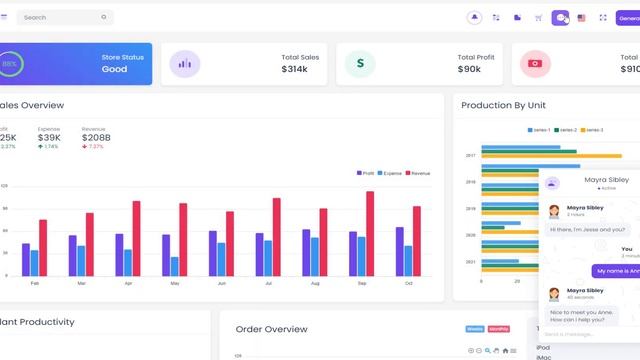
Task: Click the home reset zoom icon
Action: pyautogui.click(x=505, y=351)
